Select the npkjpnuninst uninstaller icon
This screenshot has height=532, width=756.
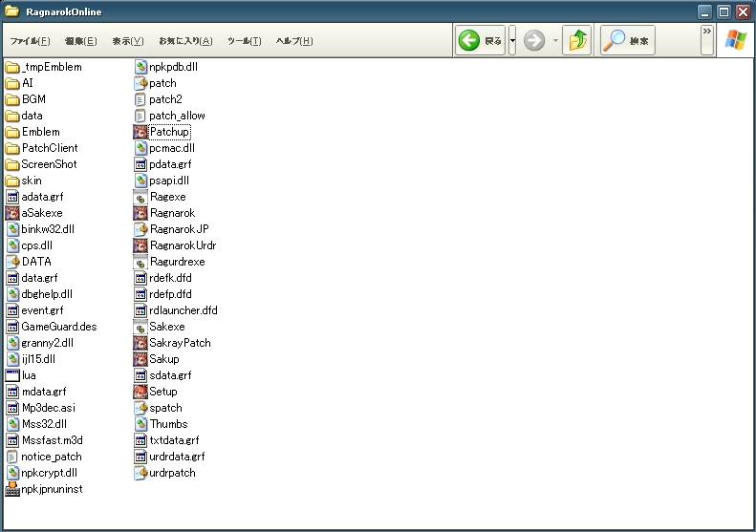pyautogui.click(x=12, y=489)
